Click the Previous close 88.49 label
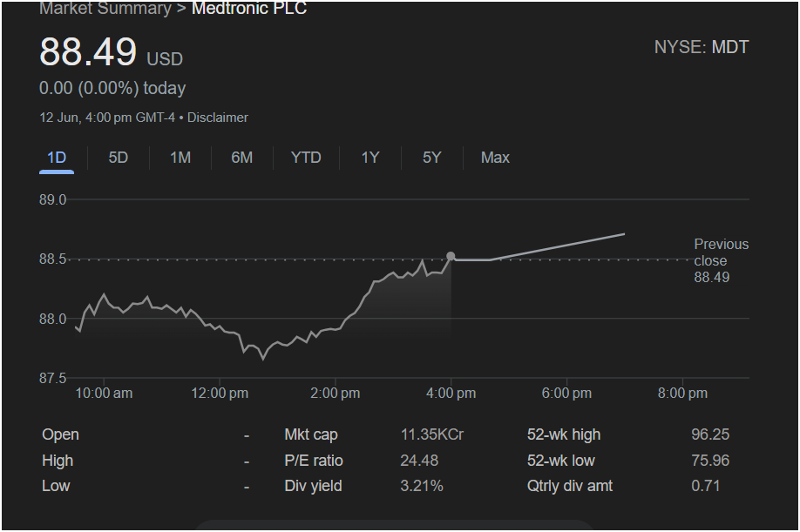This screenshot has width=800, height=532. tap(721, 260)
